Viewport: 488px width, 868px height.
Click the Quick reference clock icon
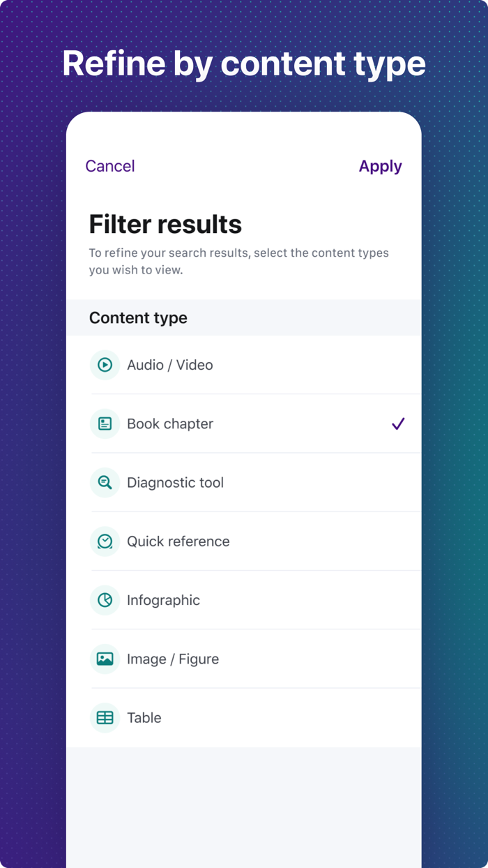(x=105, y=541)
